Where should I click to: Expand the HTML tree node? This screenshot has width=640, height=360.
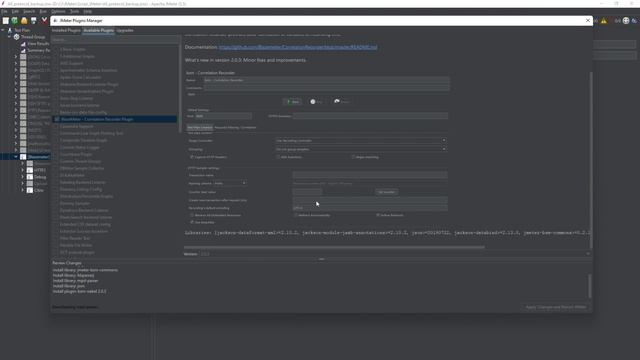click(x=22, y=170)
